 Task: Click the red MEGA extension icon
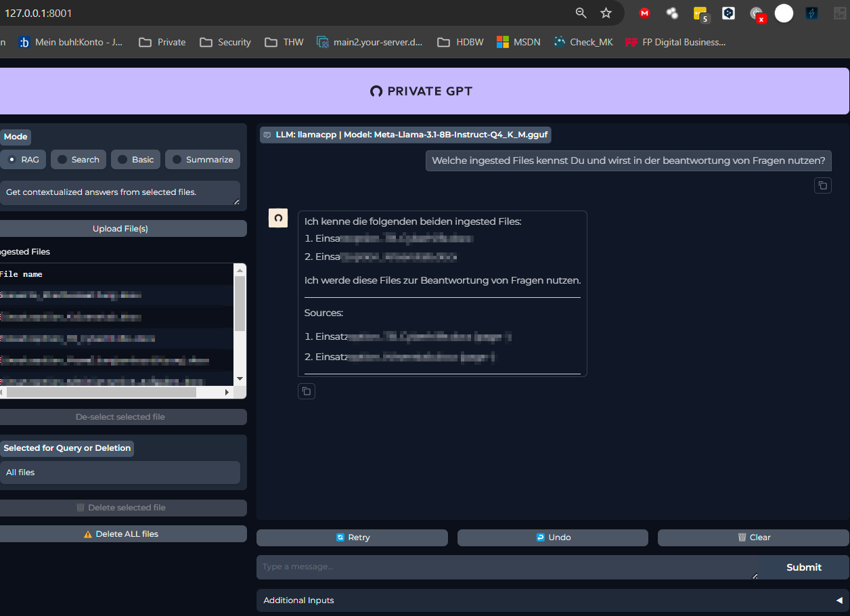644,13
